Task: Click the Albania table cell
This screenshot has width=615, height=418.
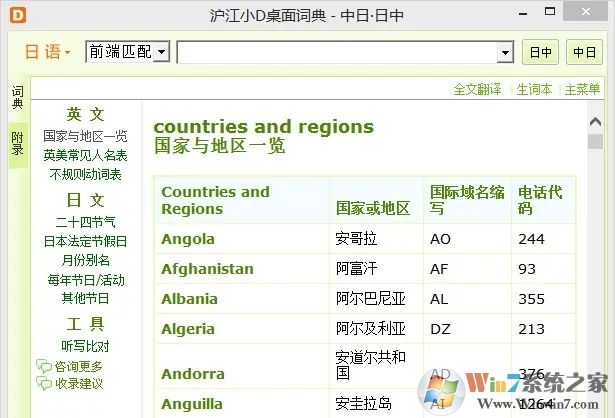Action: click(242, 299)
